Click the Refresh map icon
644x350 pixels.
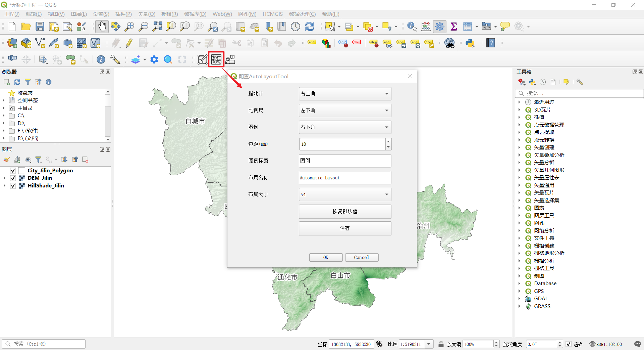(310, 27)
